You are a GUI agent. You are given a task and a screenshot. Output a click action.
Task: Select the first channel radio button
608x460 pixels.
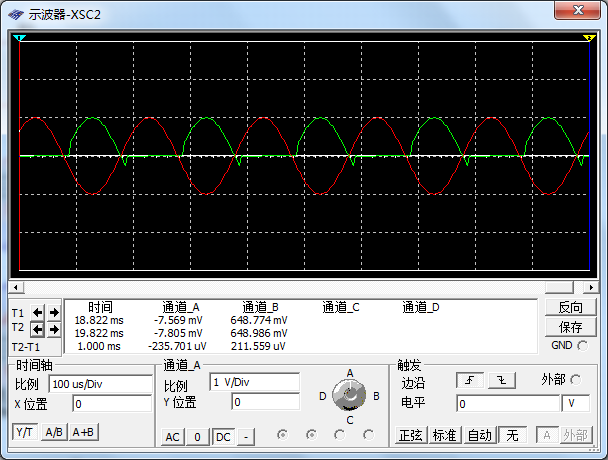(283, 435)
